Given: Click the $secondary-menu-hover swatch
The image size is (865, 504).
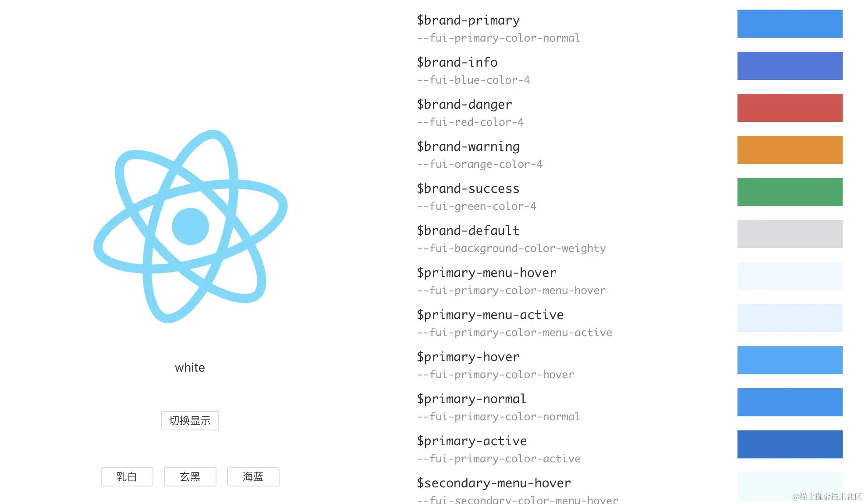Looking at the screenshot, I should coord(790,486).
